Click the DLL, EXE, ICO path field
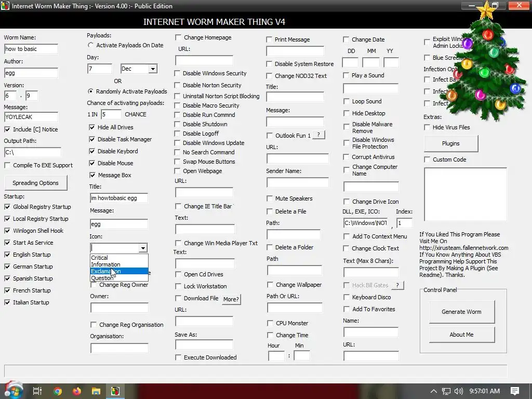This screenshot has height=399, width=532. point(365,223)
